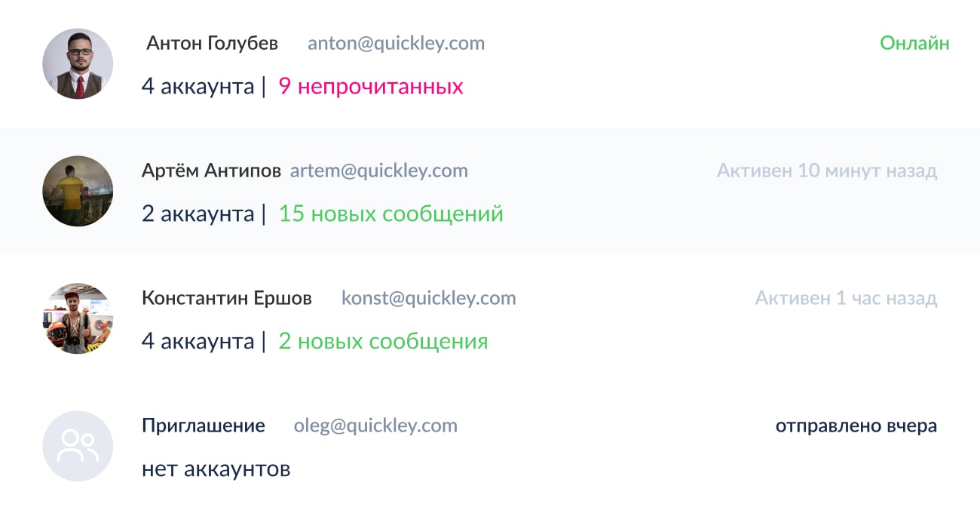The width and height of the screenshot is (980, 510).
Task: Click email oleg@quickley.com
Action: [375, 426]
